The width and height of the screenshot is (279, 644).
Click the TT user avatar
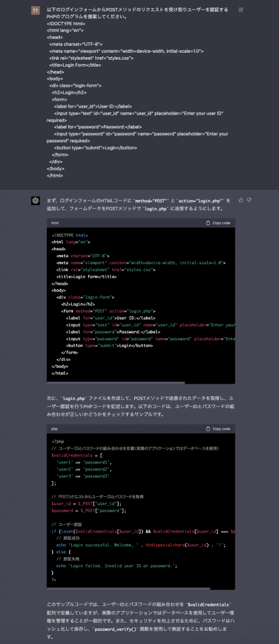35,11
